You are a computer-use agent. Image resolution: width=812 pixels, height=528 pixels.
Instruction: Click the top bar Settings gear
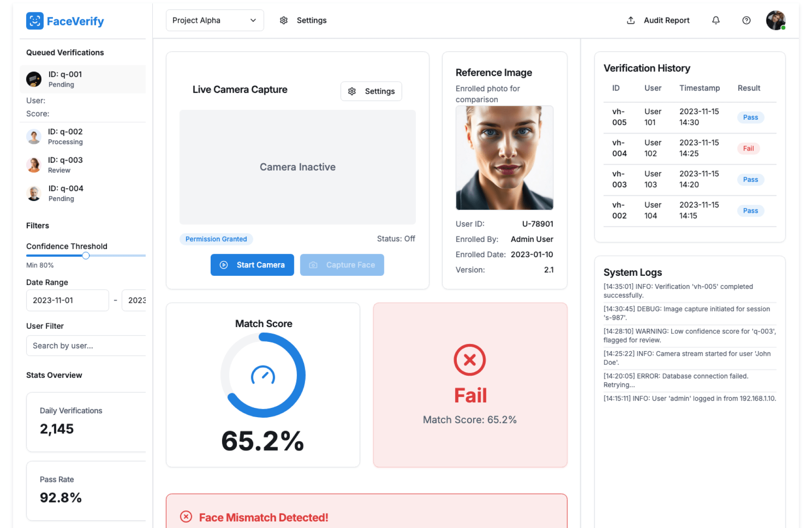284,20
